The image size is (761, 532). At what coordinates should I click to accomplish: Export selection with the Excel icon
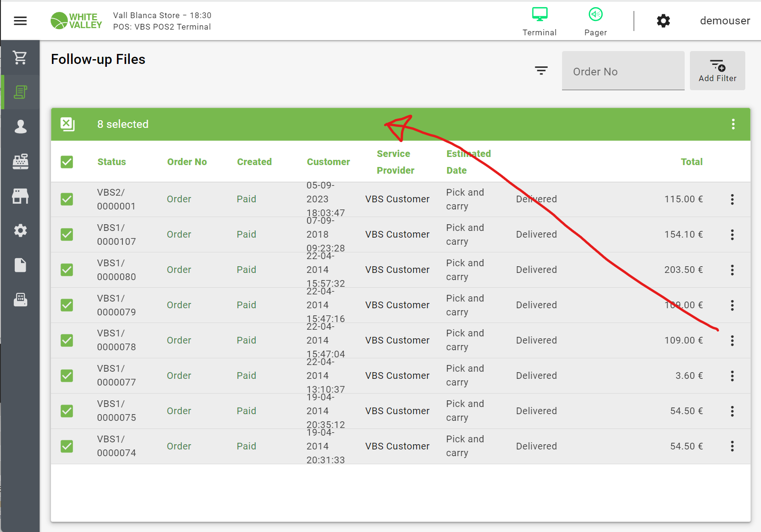[x=67, y=124]
